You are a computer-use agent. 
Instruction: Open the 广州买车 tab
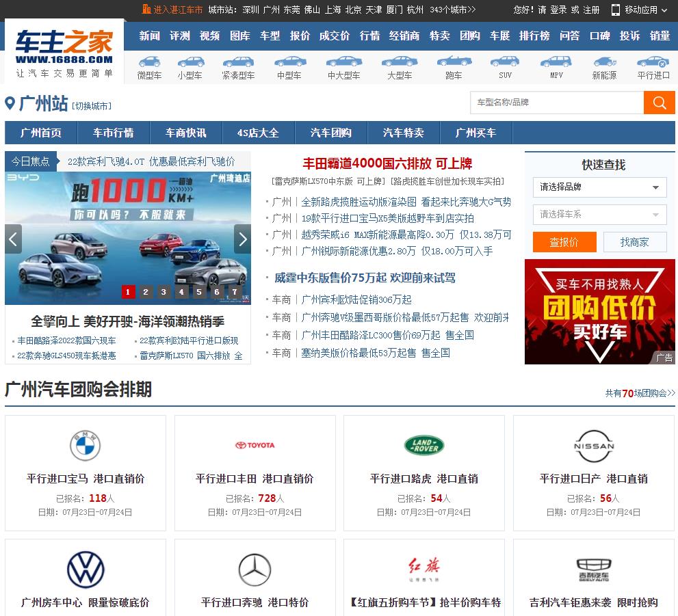point(475,133)
